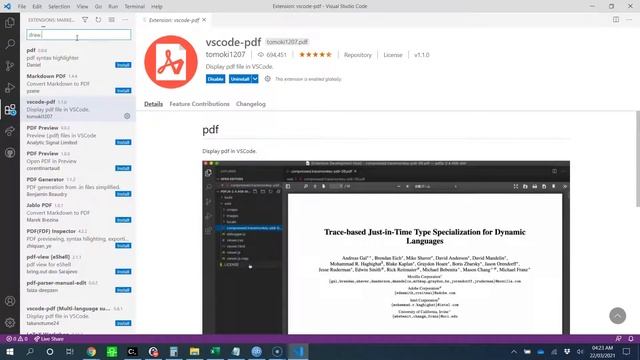The width and height of the screenshot is (640, 360).
Task: Open extension settings gear beside Uninstall
Action: coord(267,79)
